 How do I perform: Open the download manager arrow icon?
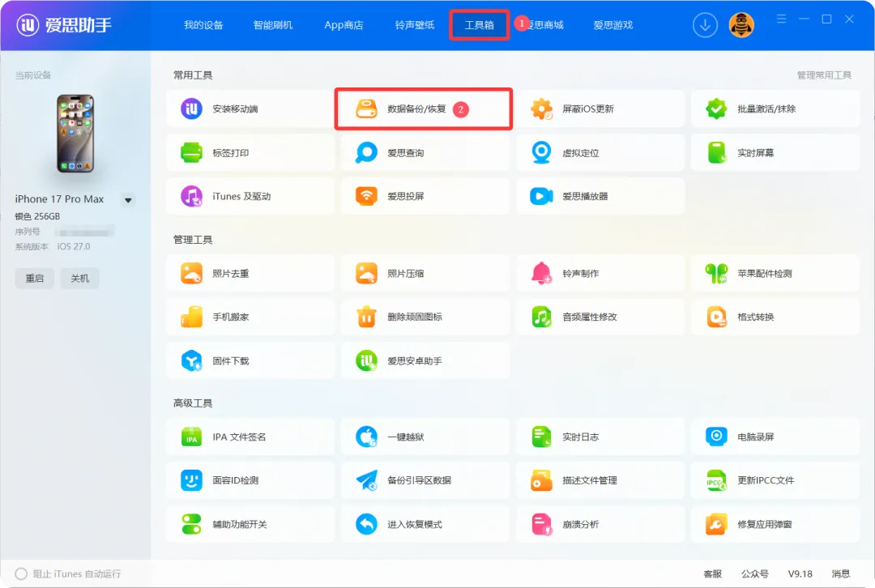pyautogui.click(x=705, y=25)
